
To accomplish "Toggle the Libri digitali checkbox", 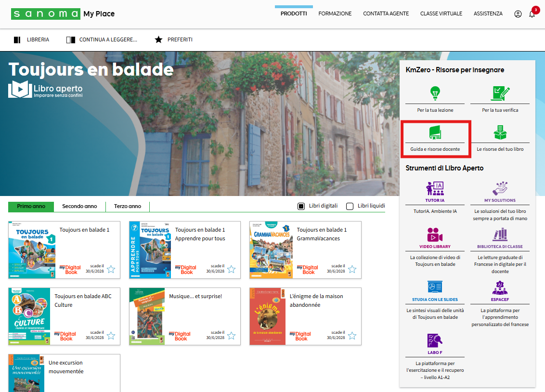I will (301, 206).
